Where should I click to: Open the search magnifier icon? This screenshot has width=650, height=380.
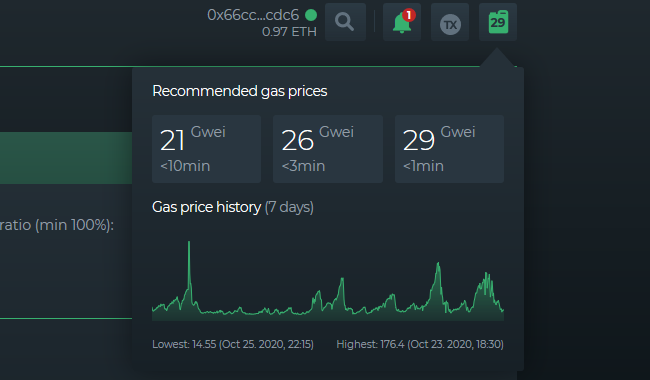(x=345, y=22)
